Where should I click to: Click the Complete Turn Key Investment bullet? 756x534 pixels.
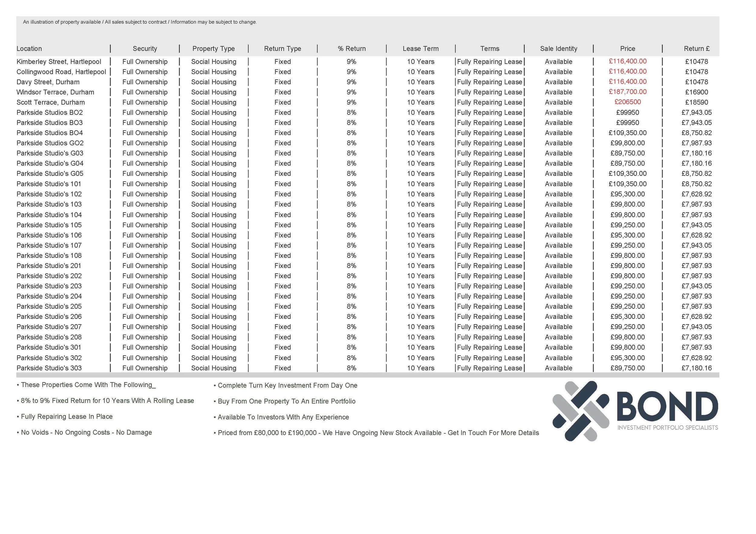[287, 385]
